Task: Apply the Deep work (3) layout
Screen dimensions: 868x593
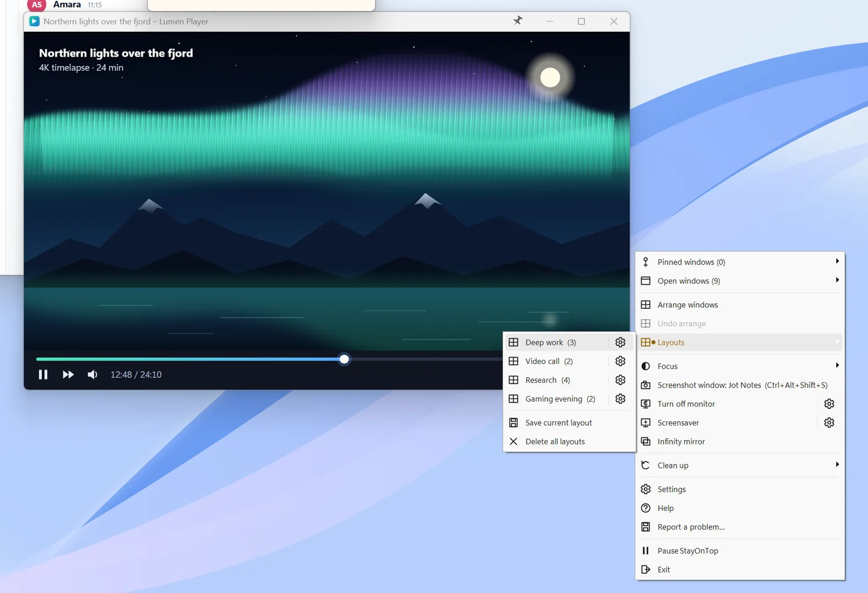Action: coord(557,342)
